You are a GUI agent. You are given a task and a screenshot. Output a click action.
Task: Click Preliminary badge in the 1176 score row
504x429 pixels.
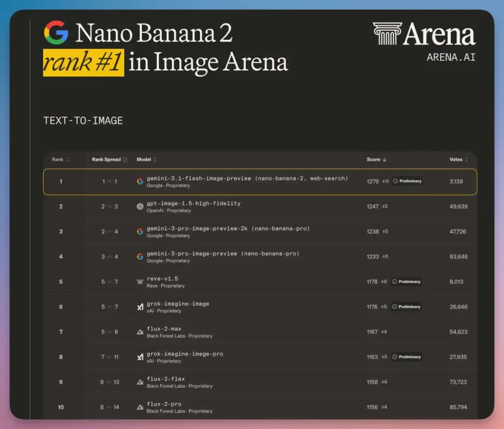[406, 307]
